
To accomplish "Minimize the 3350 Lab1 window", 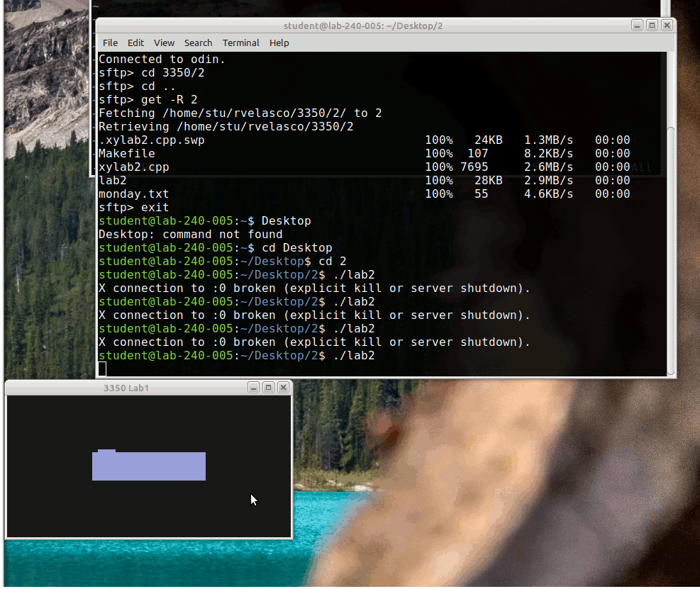I will pos(254,388).
